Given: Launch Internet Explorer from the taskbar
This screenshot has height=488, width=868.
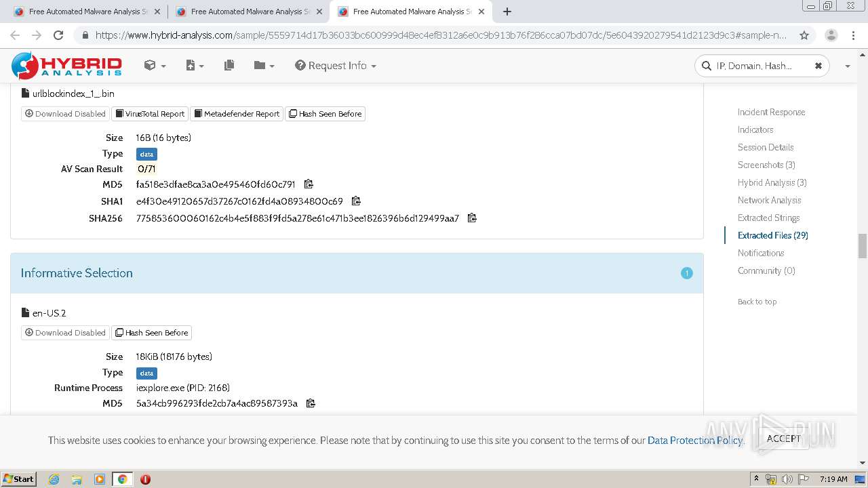Looking at the screenshot, I should (54, 479).
